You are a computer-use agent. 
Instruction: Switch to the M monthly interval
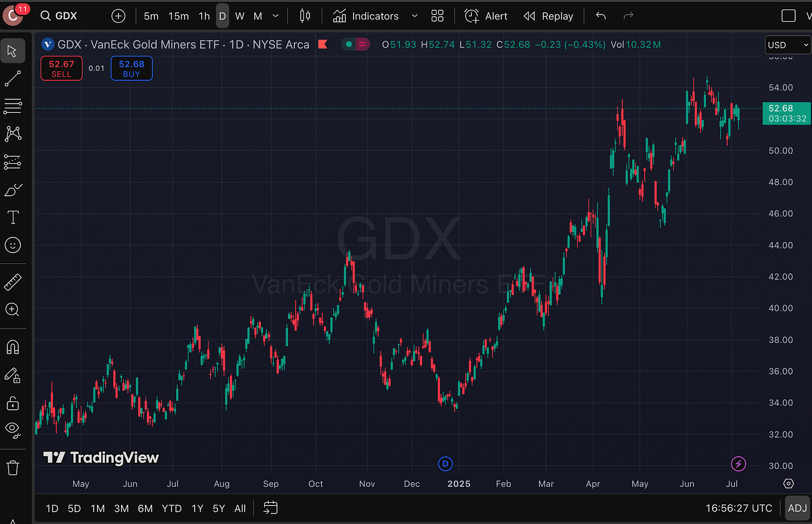click(x=258, y=16)
